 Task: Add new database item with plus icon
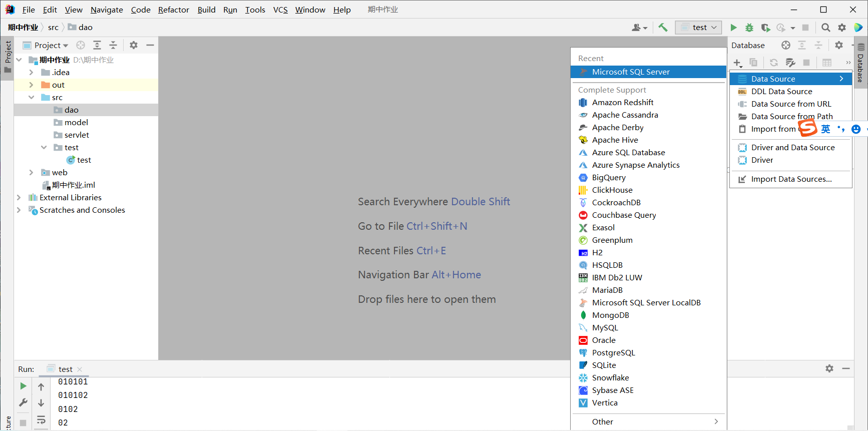click(x=737, y=63)
